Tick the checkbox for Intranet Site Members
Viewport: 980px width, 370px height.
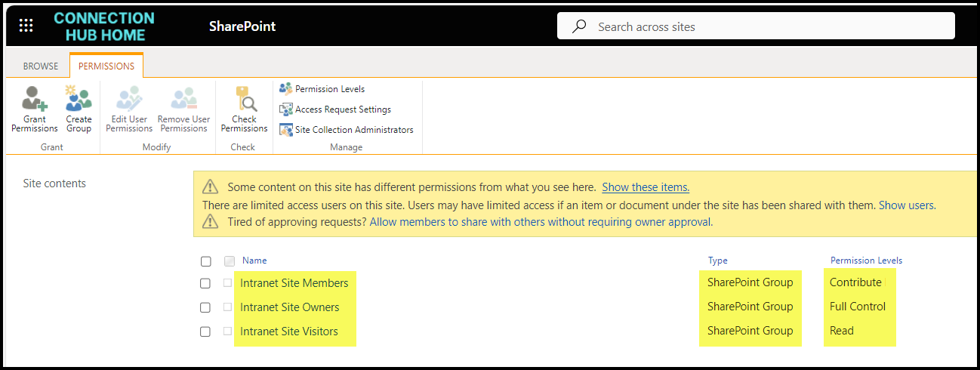pyautogui.click(x=205, y=283)
